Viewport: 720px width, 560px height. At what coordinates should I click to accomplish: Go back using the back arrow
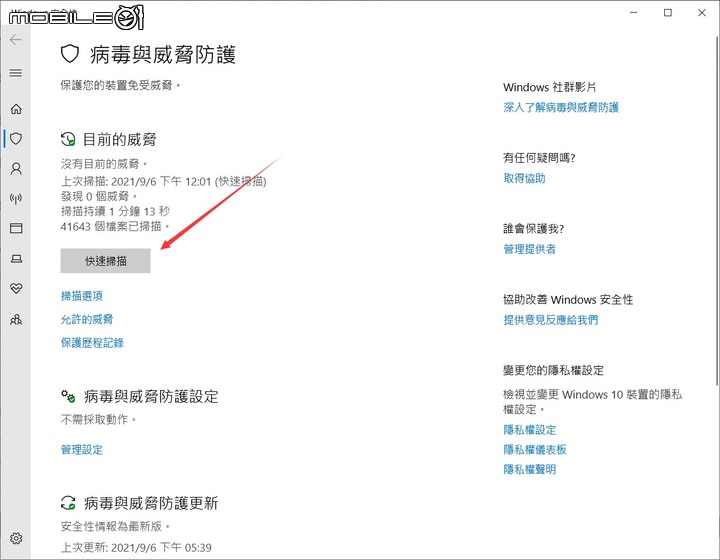pyautogui.click(x=16, y=40)
